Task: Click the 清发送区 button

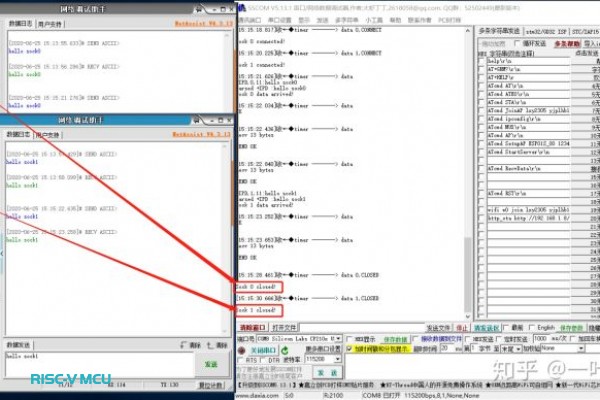Action: click(486, 328)
